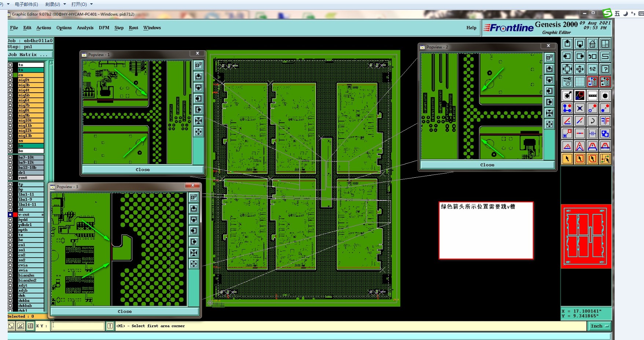The image size is (644, 340).
Task: Open the File menu
Action: (x=14, y=28)
